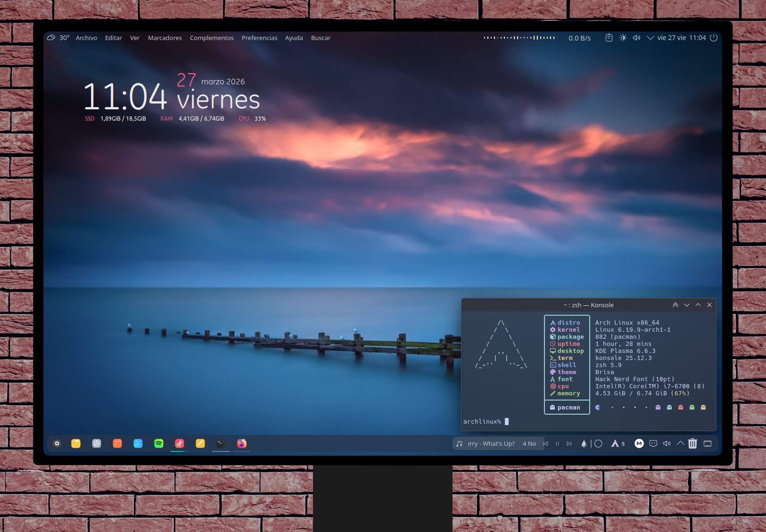Skip to the next track
This screenshot has height=532, width=766.
(x=569, y=443)
